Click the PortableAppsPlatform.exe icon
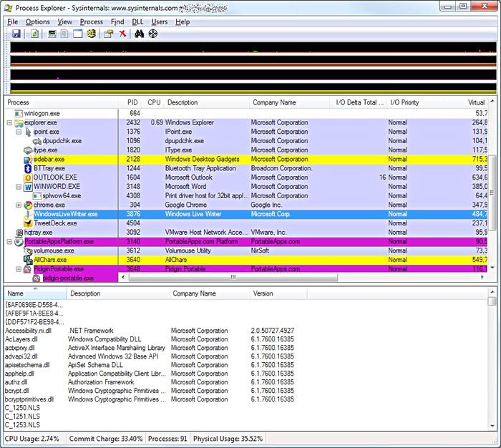Viewport: 501px width, 448px height. click(19, 242)
